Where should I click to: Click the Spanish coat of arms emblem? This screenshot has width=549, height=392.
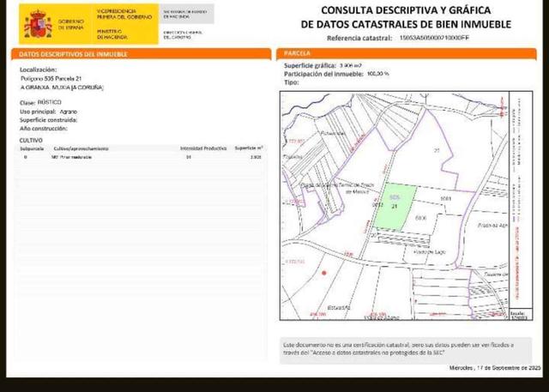pos(37,25)
